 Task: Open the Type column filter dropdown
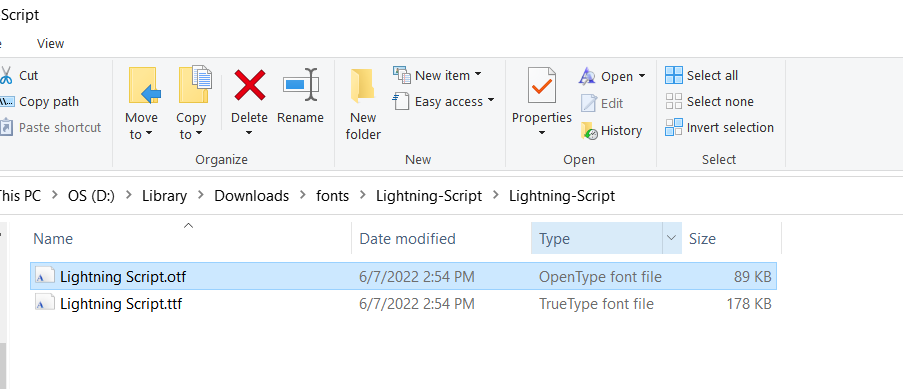(x=671, y=237)
